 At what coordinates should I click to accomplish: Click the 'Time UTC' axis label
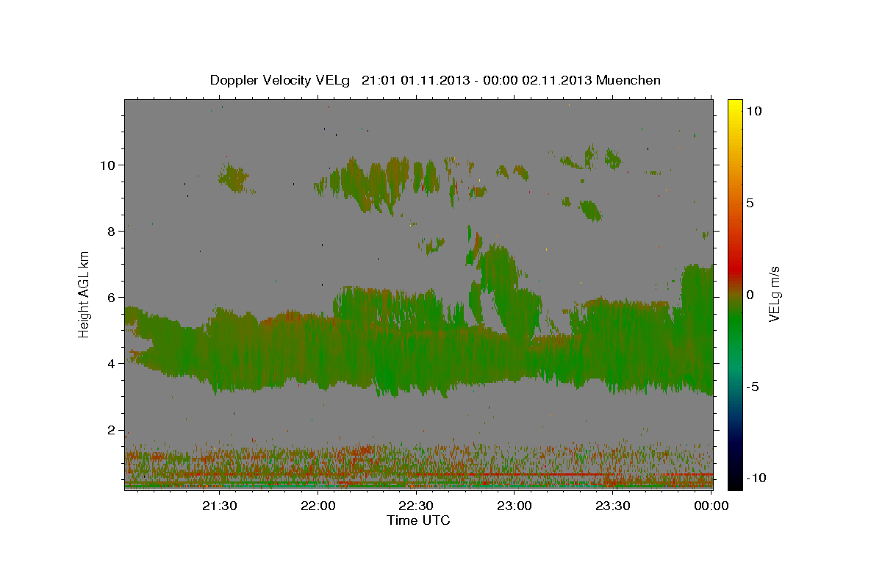[418, 520]
